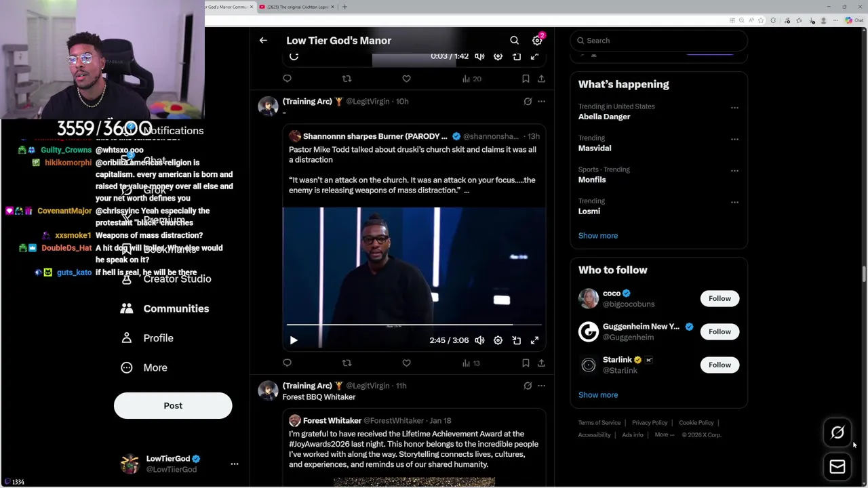The image size is (868, 488).
Task: Open Terms of Service link
Action: click(x=599, y=423)
